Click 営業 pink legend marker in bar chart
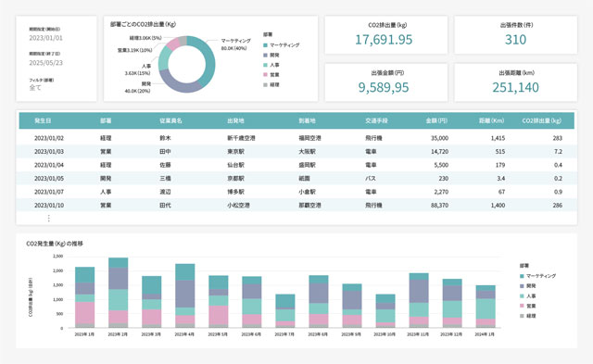Screen dimensions: 593x364 (522, 306)
